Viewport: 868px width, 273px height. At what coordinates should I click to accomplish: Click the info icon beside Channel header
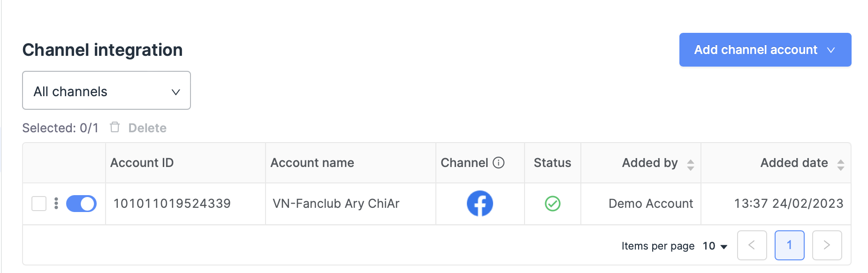[x=499, y=163]
